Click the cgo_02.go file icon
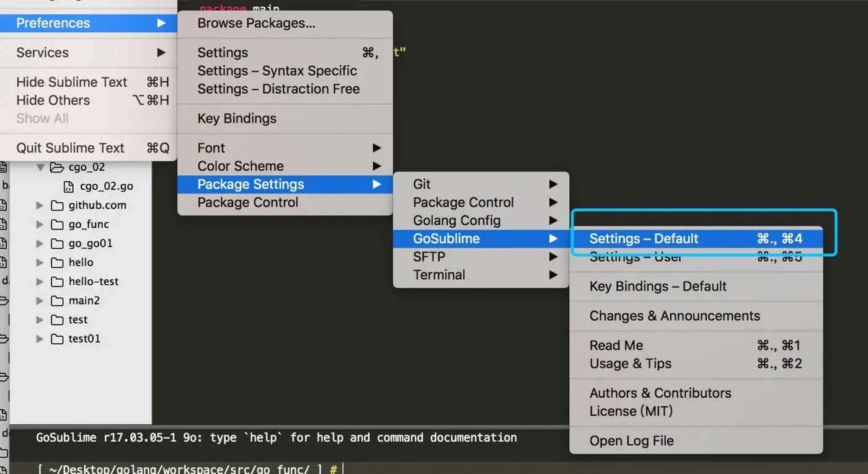The height and width of the screenshot is (474, 868). (69, 186)
